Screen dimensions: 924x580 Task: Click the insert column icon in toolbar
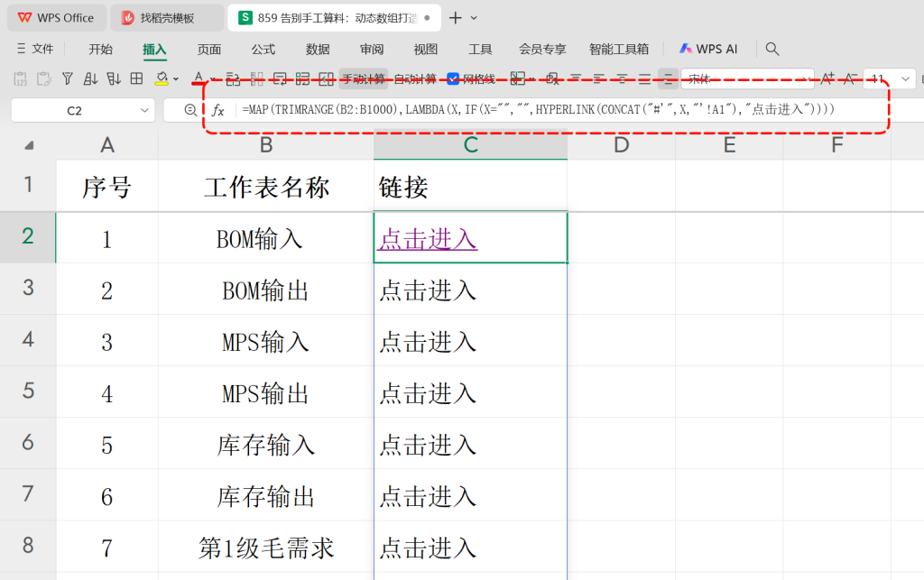point(256,78)
